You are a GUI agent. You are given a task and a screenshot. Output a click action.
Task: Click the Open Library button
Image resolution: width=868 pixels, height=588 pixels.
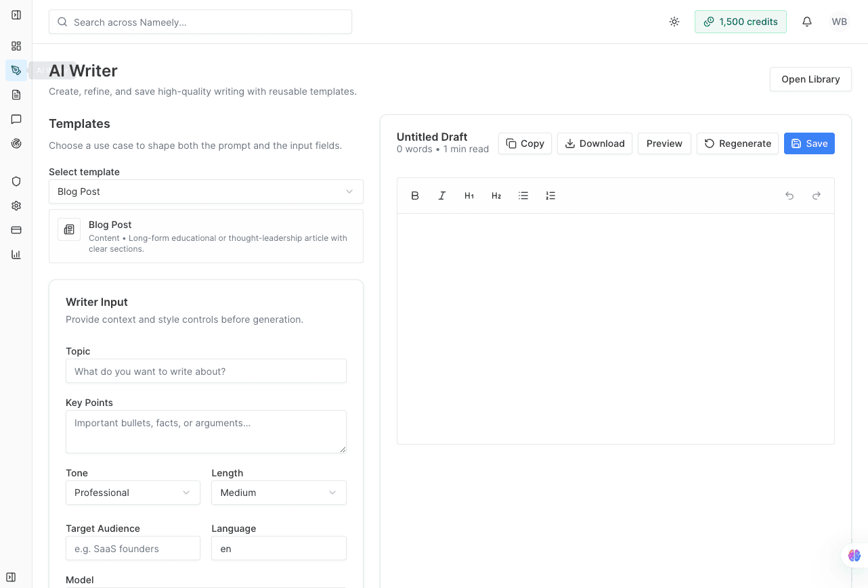810,79
